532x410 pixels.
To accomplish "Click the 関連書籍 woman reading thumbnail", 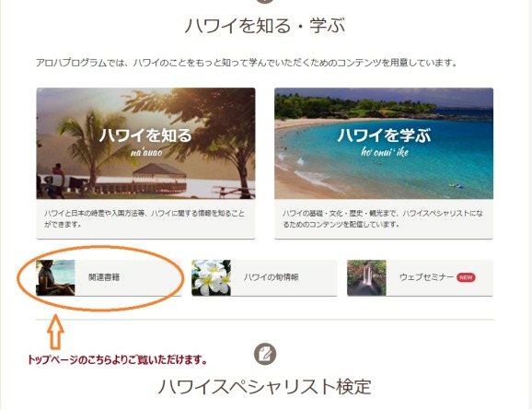I will (55, 278).
